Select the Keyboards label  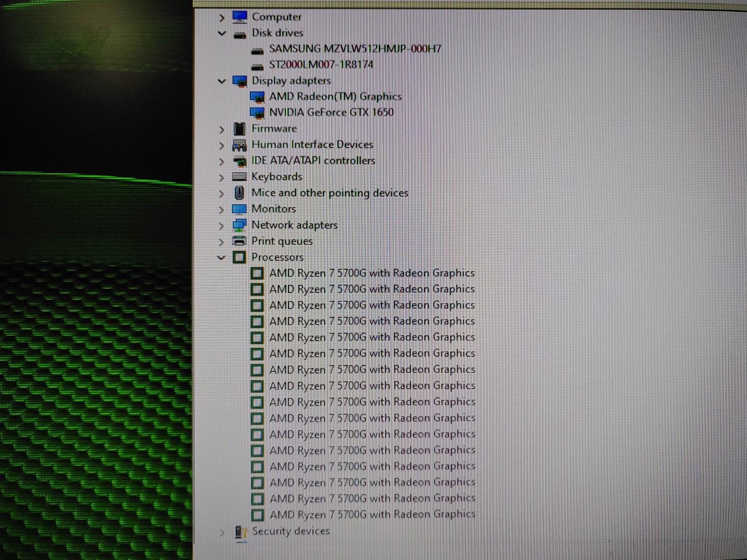point(276,177)
